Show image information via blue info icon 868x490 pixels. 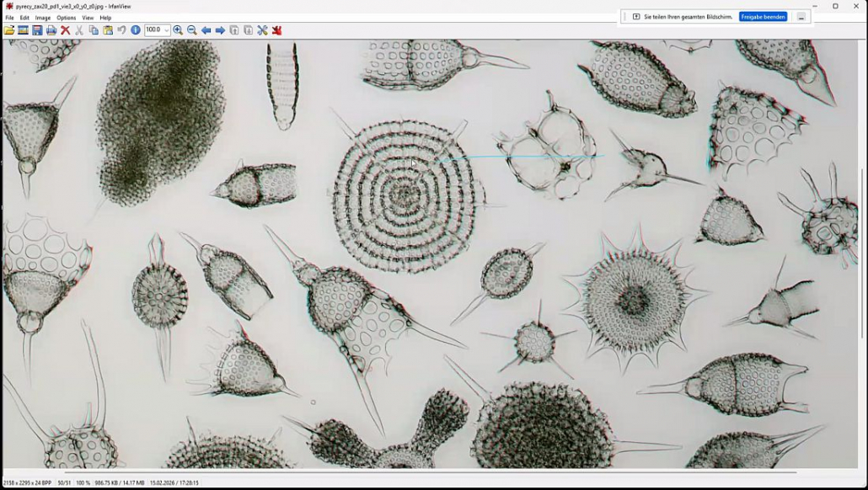point(136,30)
